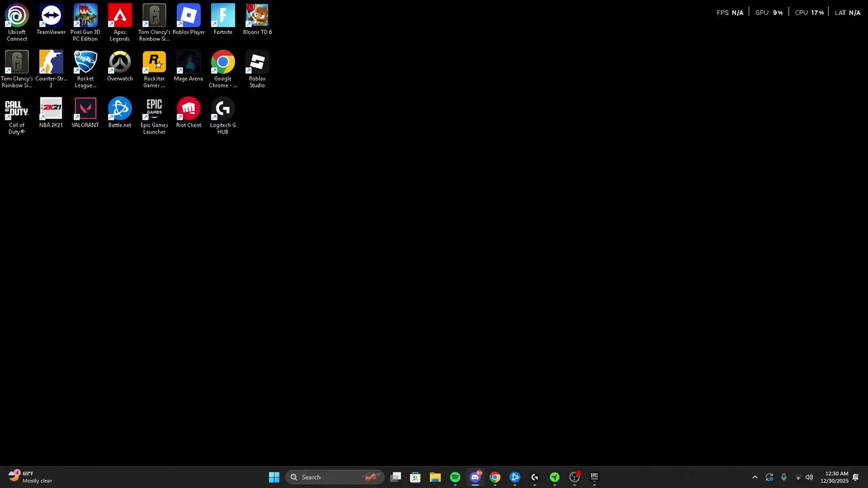Open Task View from the taskbar
Image resolution: width=868 pixels, height=488 pixels.
click(x=396, y=477)
